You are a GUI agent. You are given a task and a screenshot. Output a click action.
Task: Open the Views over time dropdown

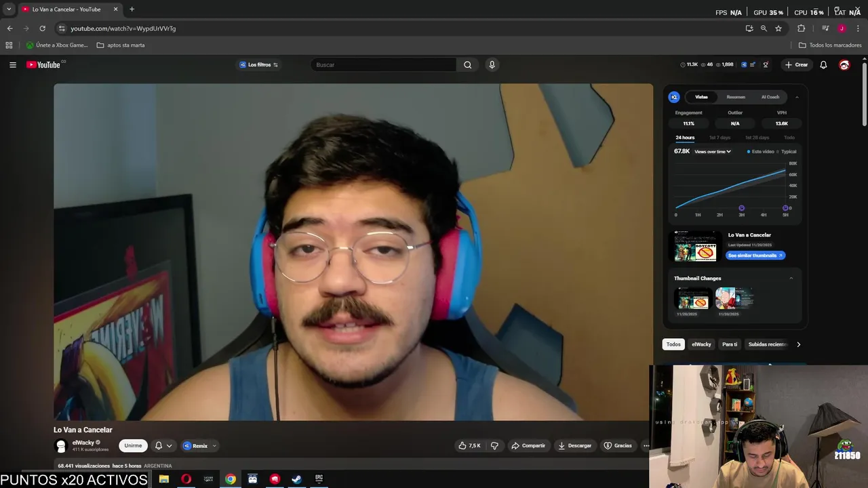tap(712, 152)
